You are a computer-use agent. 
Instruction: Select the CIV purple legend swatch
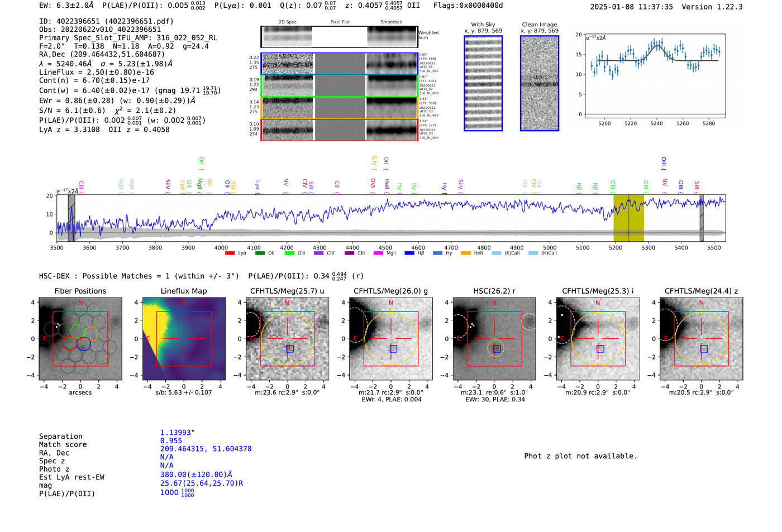tap(319, 253)
